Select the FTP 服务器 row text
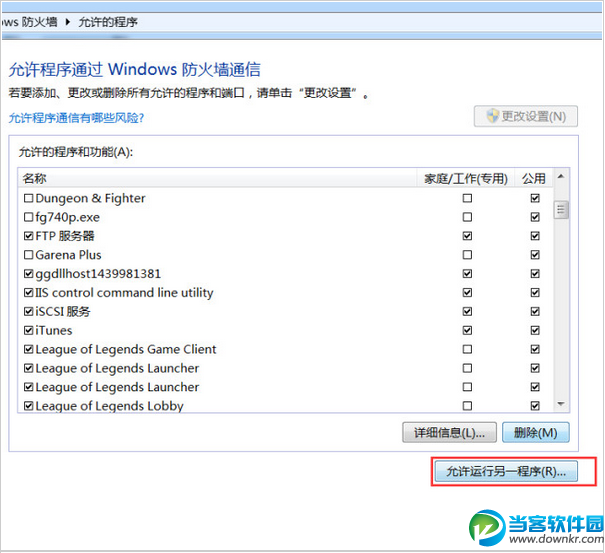 [x=65, y=236]
